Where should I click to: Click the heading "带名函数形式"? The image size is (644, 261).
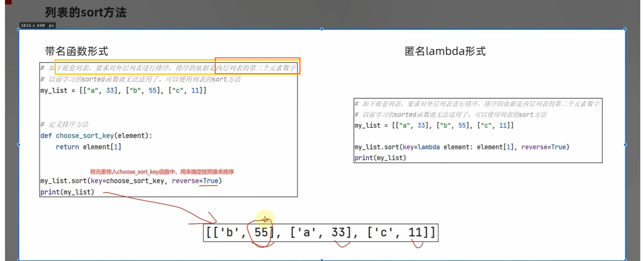pos(77,51)
